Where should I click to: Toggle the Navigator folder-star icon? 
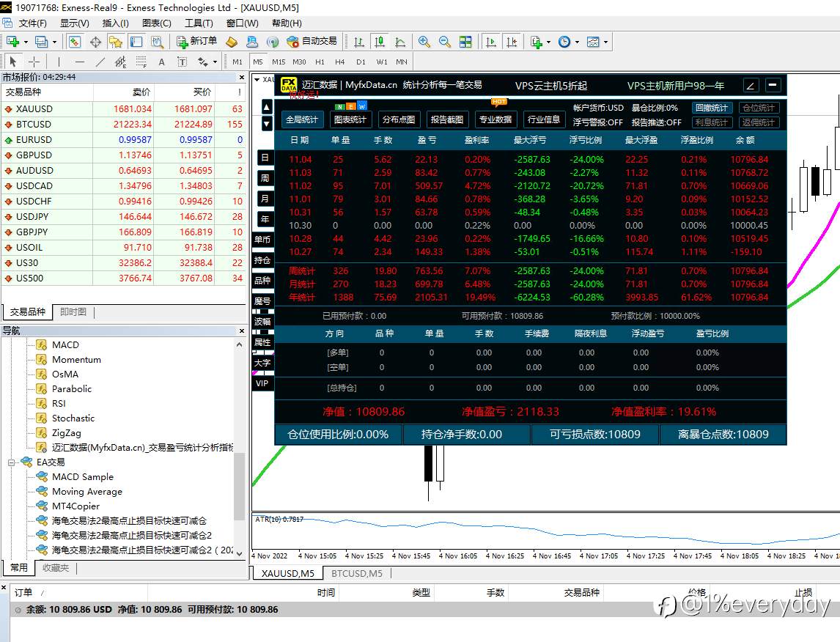click(116, 42)
